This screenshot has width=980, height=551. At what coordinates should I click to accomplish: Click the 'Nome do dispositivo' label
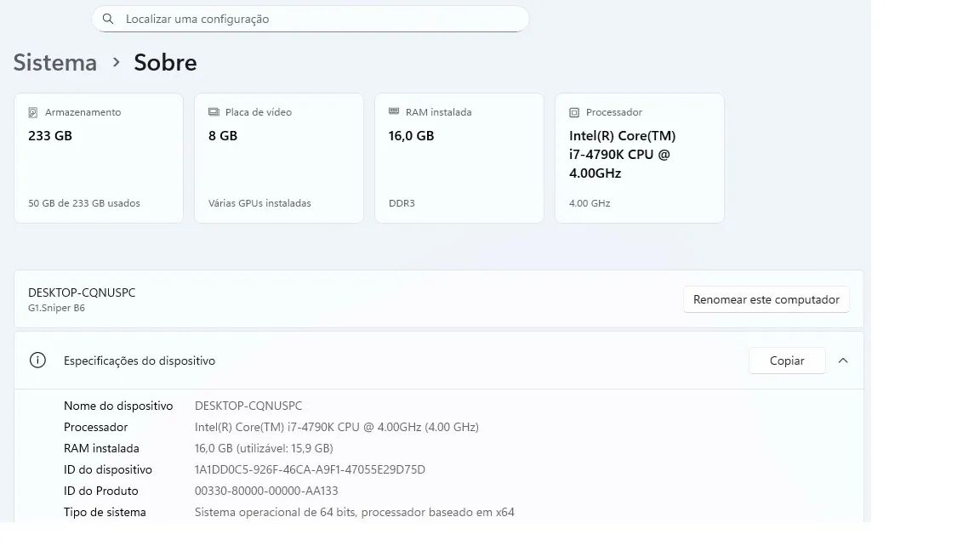coord(118,406)
